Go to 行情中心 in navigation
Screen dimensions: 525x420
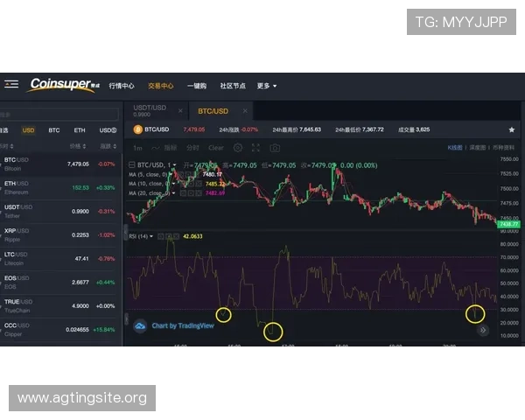click(x=122, y=86)
